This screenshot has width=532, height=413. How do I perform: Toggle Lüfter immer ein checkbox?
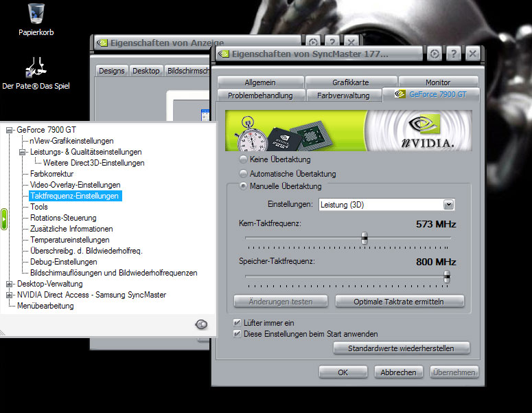[237, 323]
